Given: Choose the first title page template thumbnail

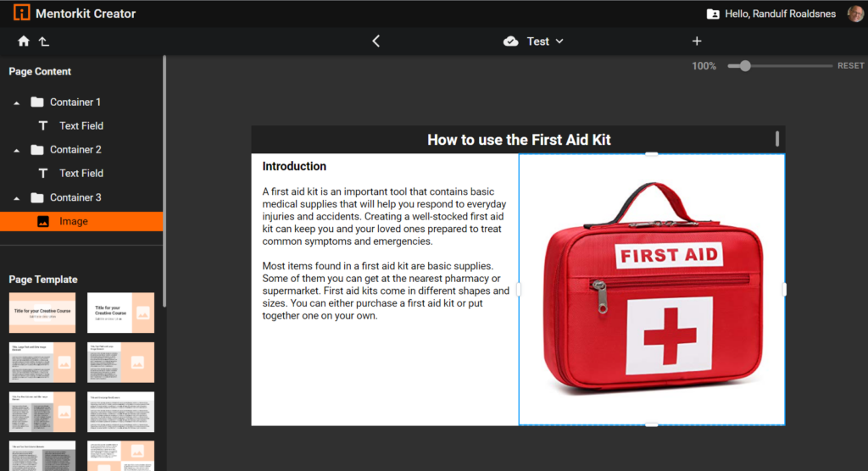Looking at the screenshot, I should tap(42, 313).
